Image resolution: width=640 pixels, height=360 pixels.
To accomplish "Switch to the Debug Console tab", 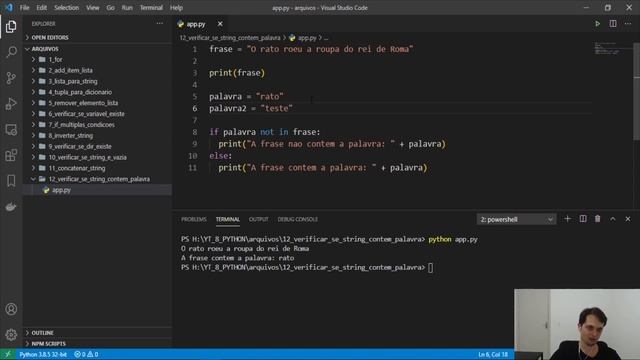I will click(x=298, y=220).
